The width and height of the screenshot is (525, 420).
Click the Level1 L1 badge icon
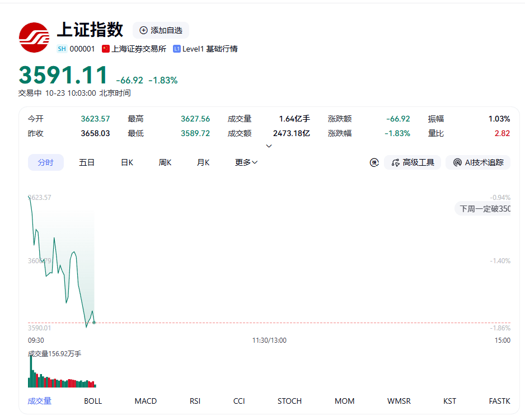coord(177,49)
